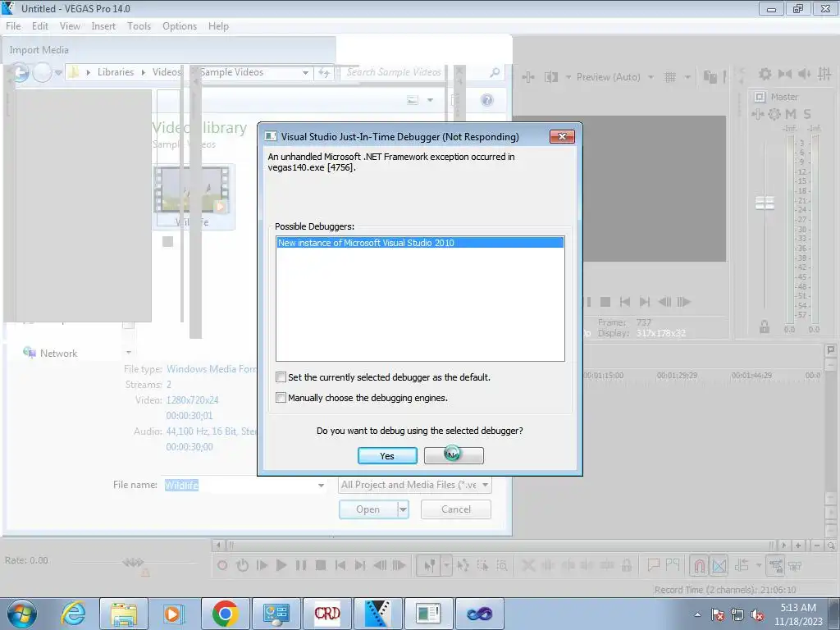The height and width of the screenshot is (630, 840).
Task: Toggle Automatic Crossfades icon
Action: (719, 565)
